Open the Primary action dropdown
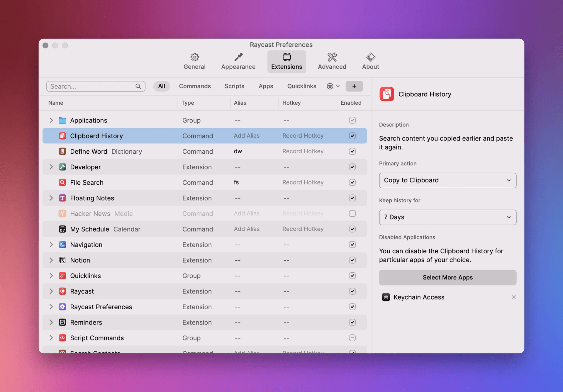The width and height of the screenshot is (563, 392). pos(447,180)
